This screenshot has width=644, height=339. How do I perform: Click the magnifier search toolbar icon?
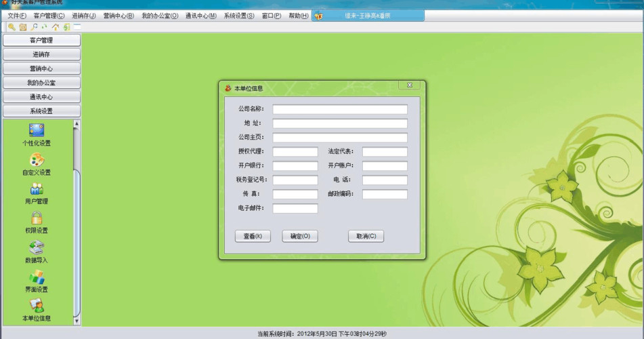click(34, 27)
